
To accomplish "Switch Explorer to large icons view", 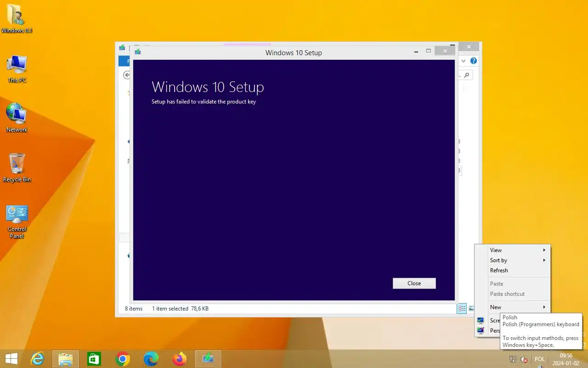I will (x=471, y=309).
